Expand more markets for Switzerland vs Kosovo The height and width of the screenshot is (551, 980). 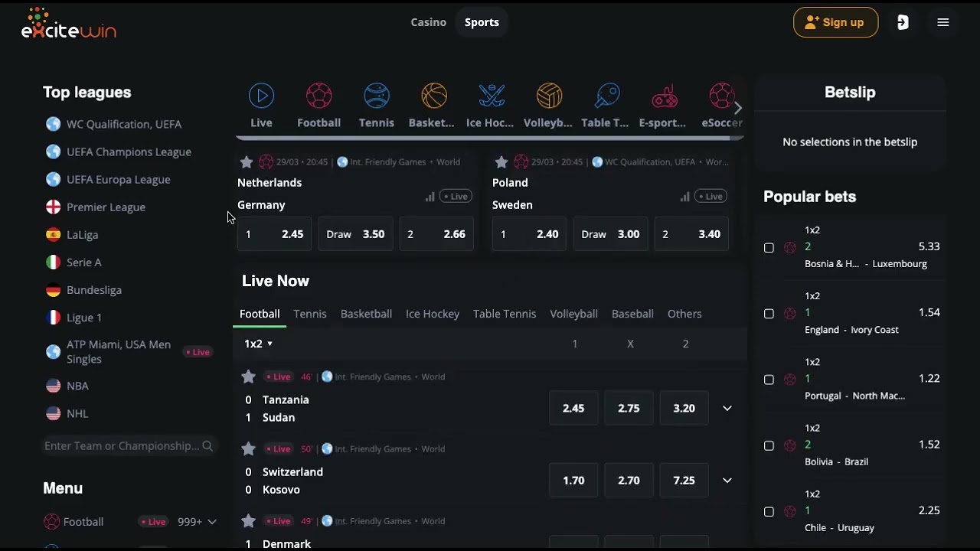tap(727, 480)
